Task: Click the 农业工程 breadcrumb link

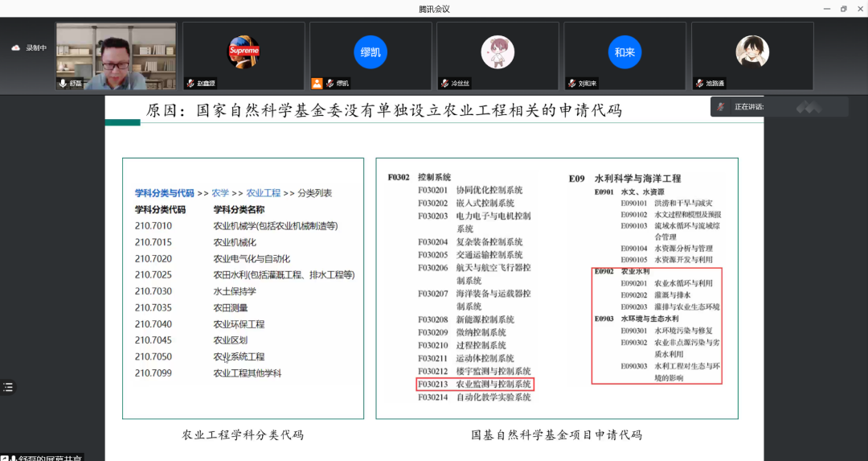Action: (x=264, y=193)
